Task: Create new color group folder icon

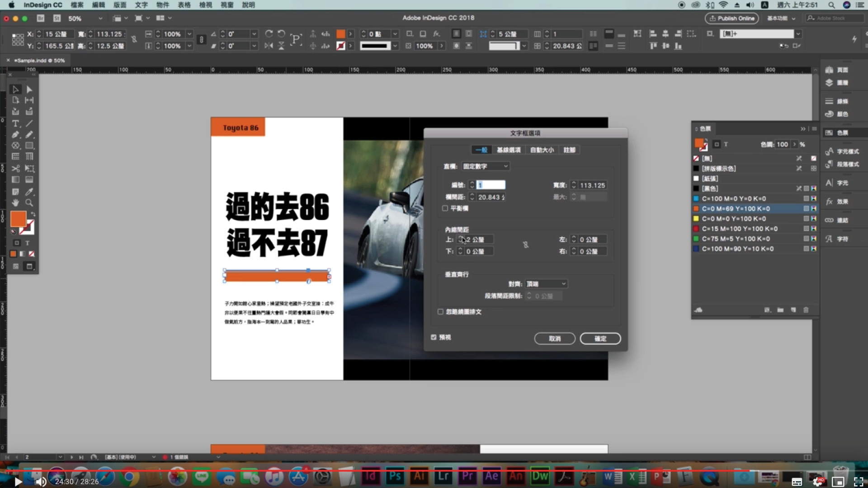Action: click(x=780, y=310)
